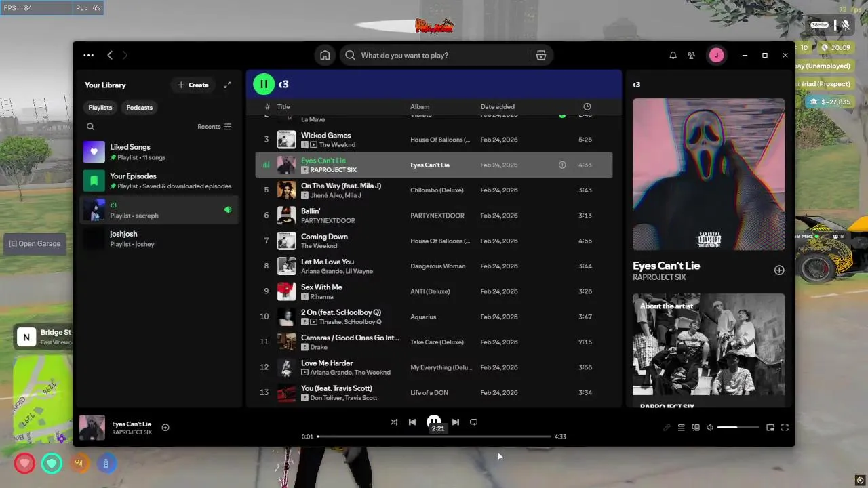Open Dangerous Woman album link
868x488 pixels.
click(437, 266)
